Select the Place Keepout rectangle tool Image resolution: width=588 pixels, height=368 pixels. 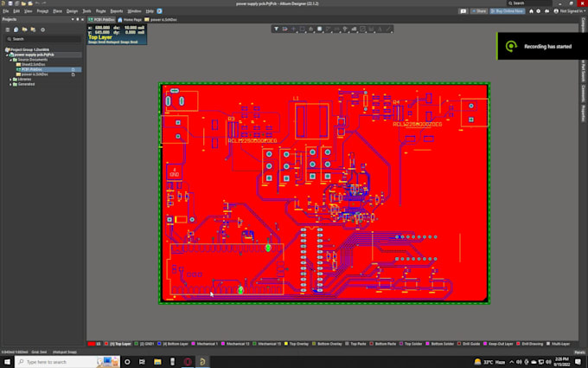362,29
